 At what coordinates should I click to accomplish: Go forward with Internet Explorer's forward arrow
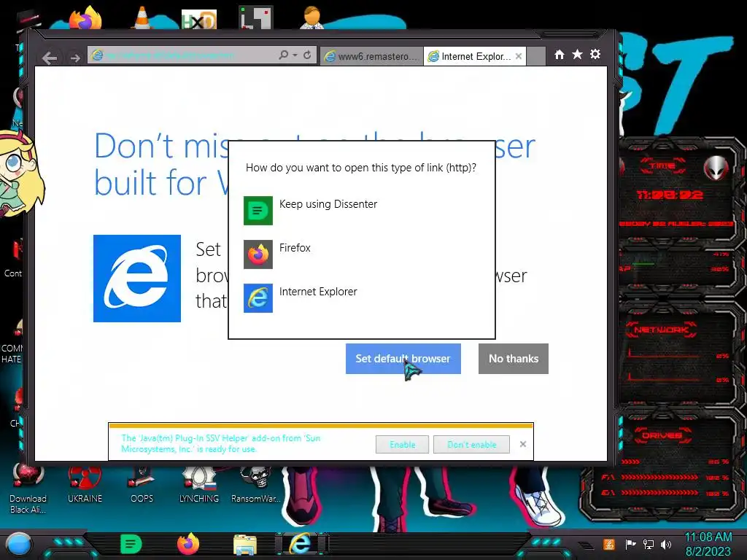[75, 58]
